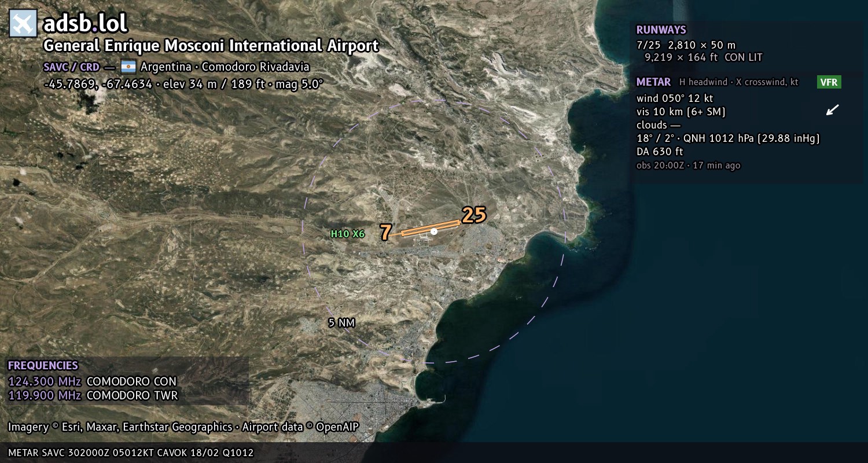Click the vis 10 km (6+ SM) line

click(x=681, y=112)
